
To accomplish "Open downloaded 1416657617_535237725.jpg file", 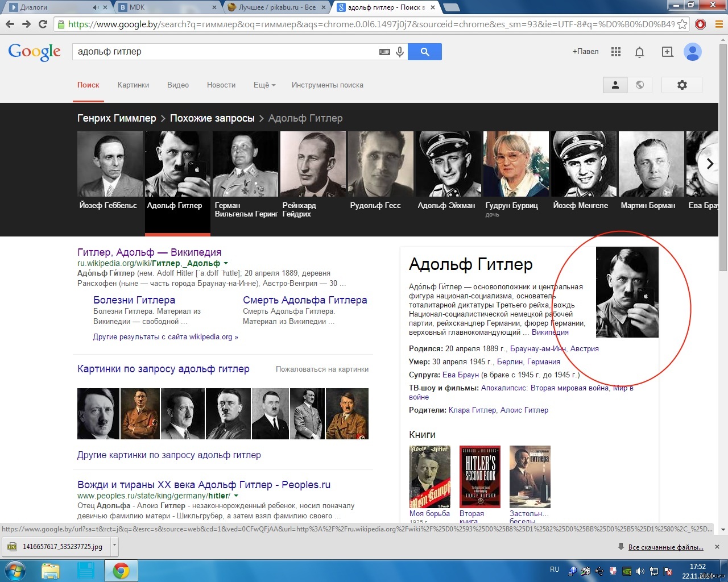I will click(x=57, y=546).
